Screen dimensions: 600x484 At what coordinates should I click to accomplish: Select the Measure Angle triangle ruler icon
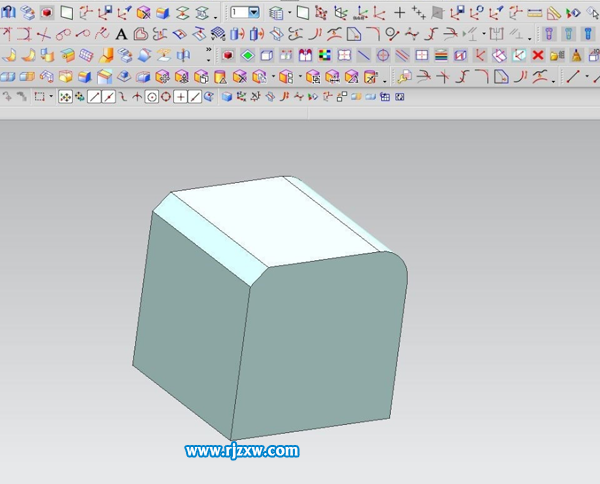pos(553,13)
